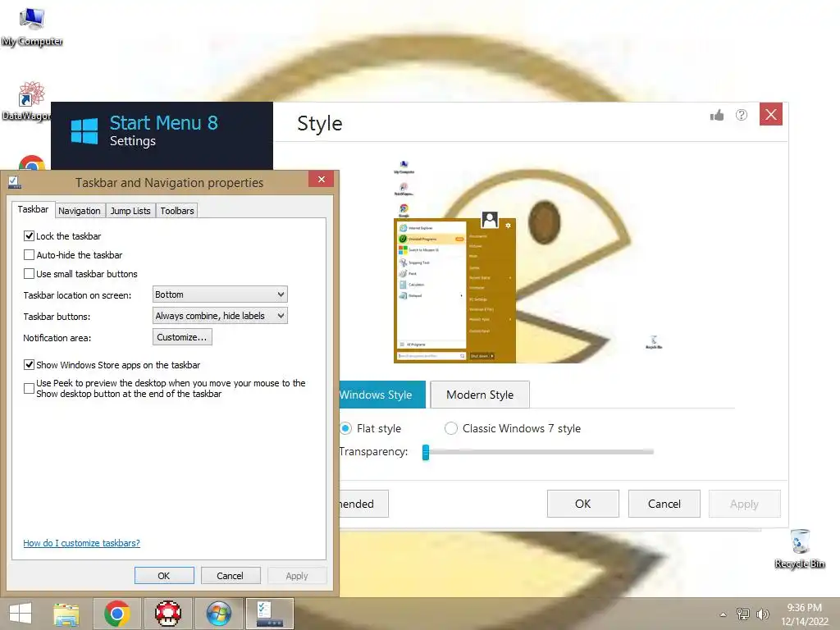Close the Start Menu 8 Settings window
The width and height of the screenshot is (840, 630).
tap(771, 114)
